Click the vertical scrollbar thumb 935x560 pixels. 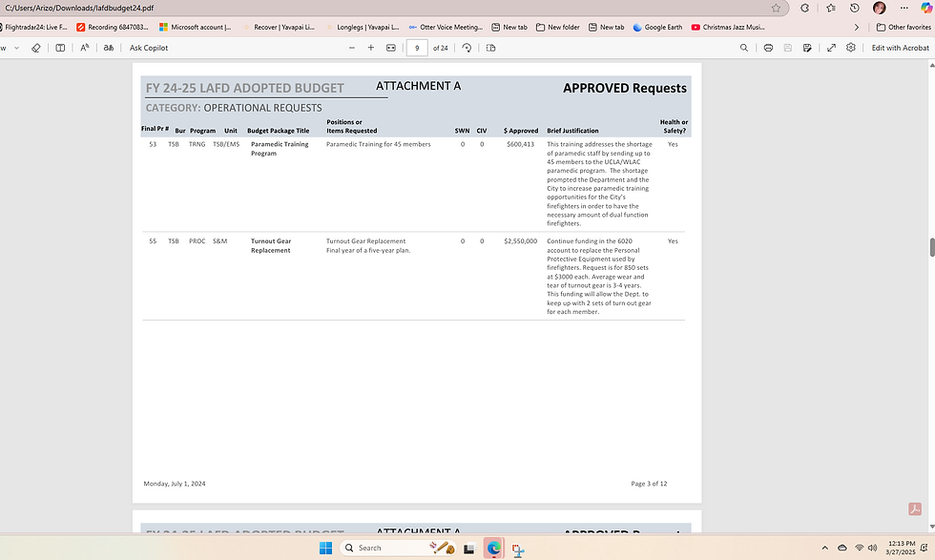tap(932, 247)
